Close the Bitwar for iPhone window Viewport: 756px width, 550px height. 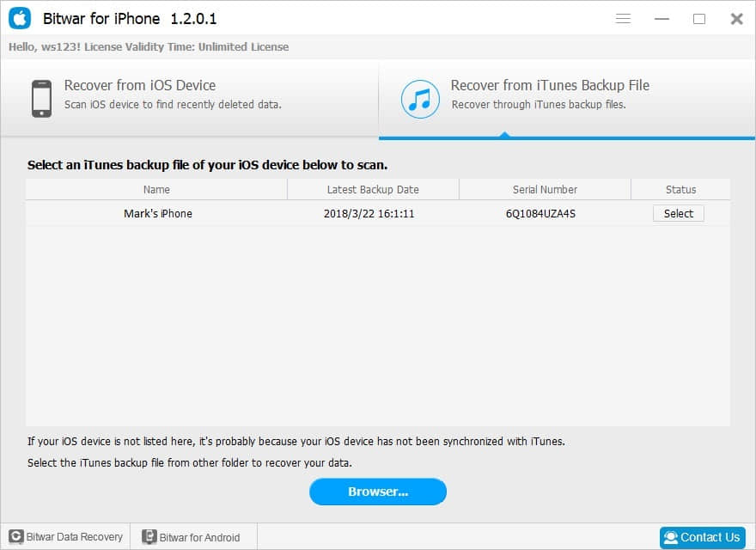(737, 19)
